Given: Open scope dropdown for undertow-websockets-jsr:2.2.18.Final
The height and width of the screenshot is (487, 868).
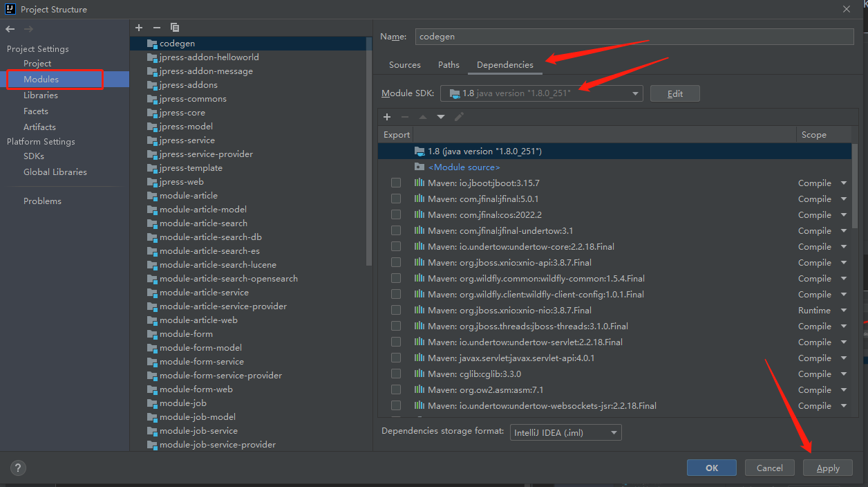Looking at the screenshot, I should click(844, 405).
